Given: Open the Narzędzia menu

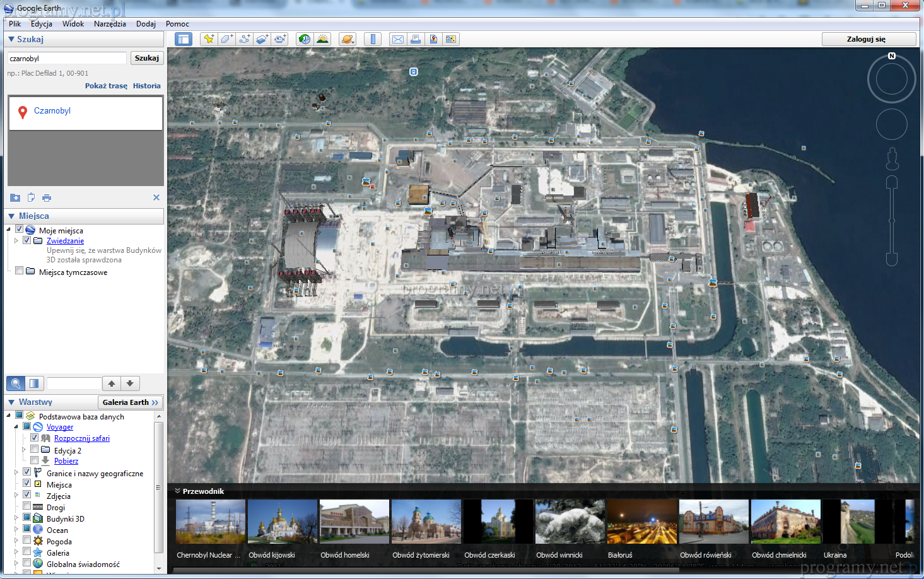Looking at the screenshot, I should coord(110,24).
